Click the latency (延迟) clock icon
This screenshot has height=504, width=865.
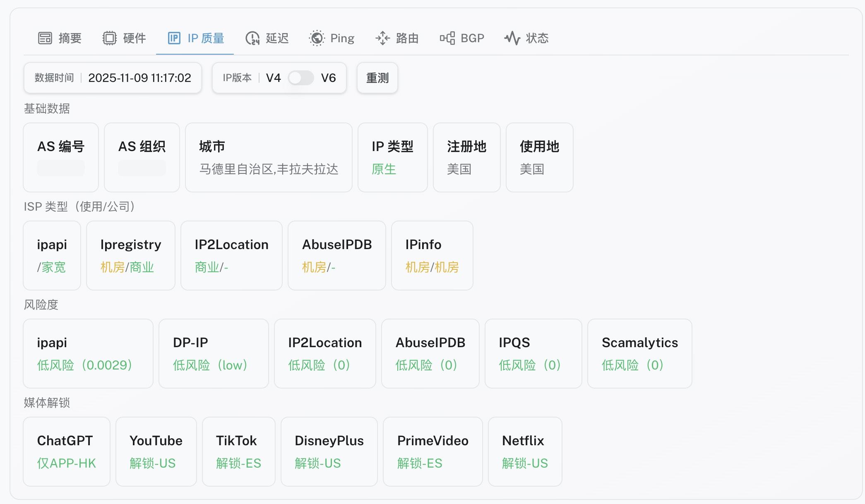(x=252, y=38)
